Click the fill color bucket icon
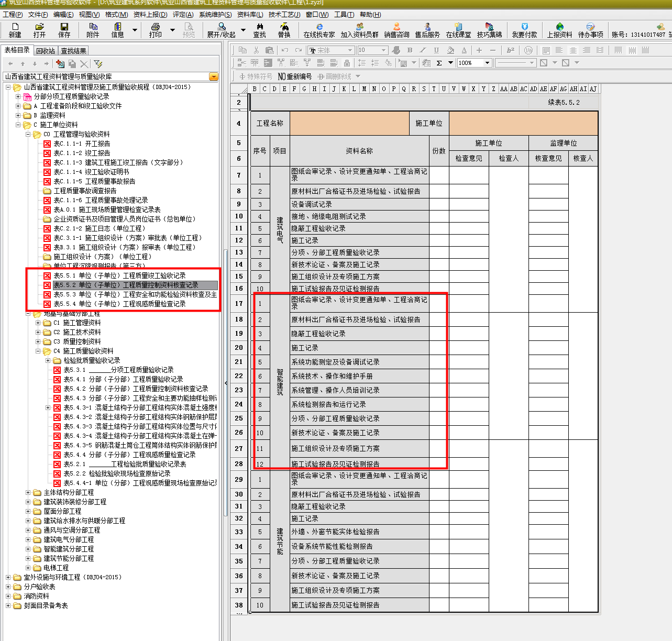 point(450,50)
